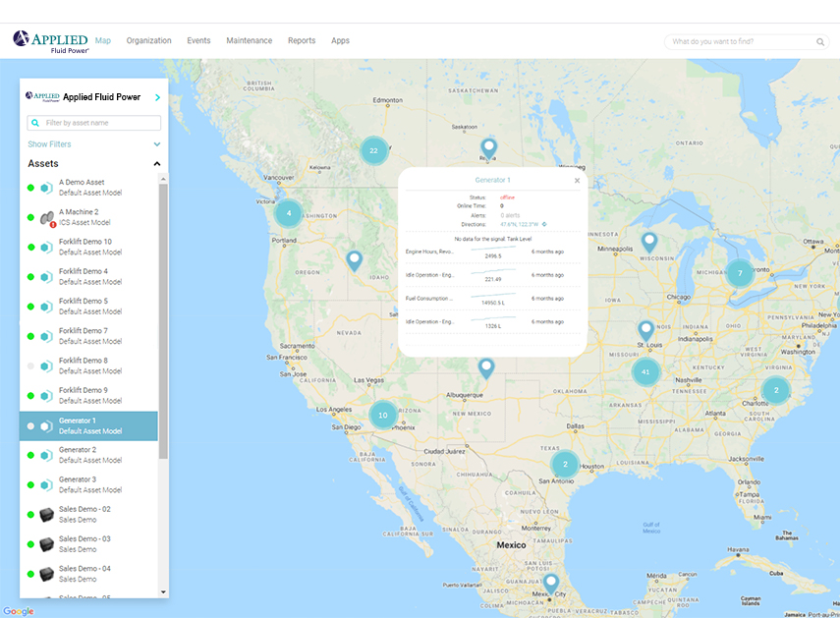Click the Generator 2 hexagon icon
The width and height of the screenshot is (840, 618).
pos(47,455)
